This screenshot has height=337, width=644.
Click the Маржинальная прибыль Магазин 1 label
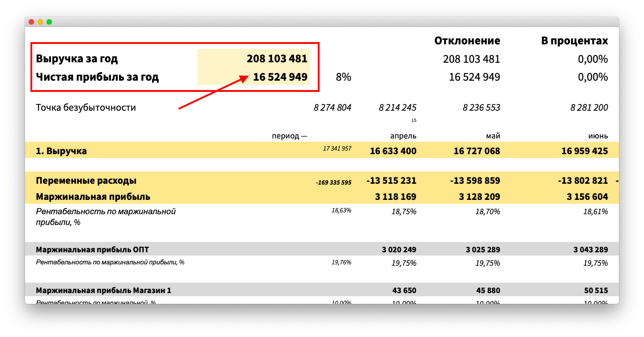tap(103, 290)
